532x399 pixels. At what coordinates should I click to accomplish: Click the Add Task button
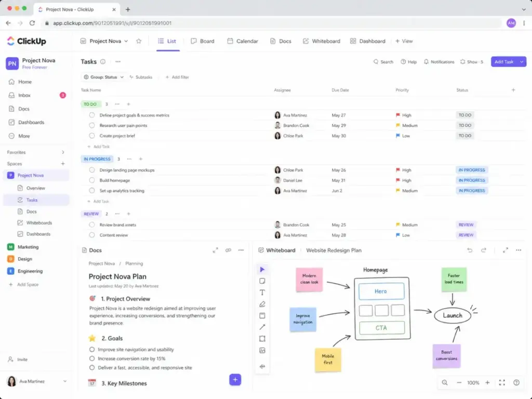click(x=504, y=62)
